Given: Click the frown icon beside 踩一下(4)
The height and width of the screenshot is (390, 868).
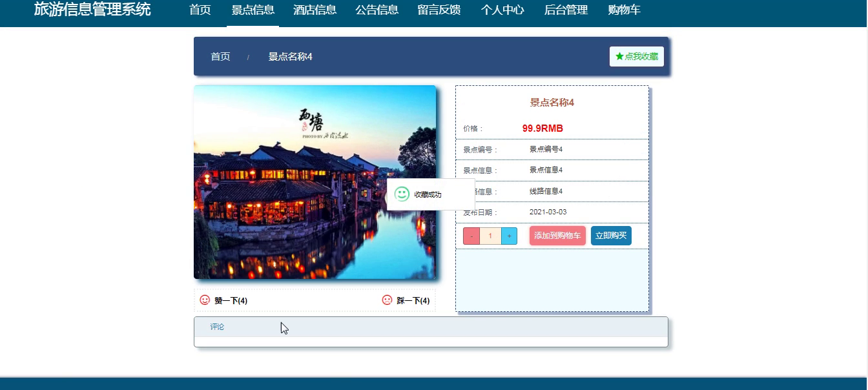Looking at the screenshot, I should tap(387, 300).
